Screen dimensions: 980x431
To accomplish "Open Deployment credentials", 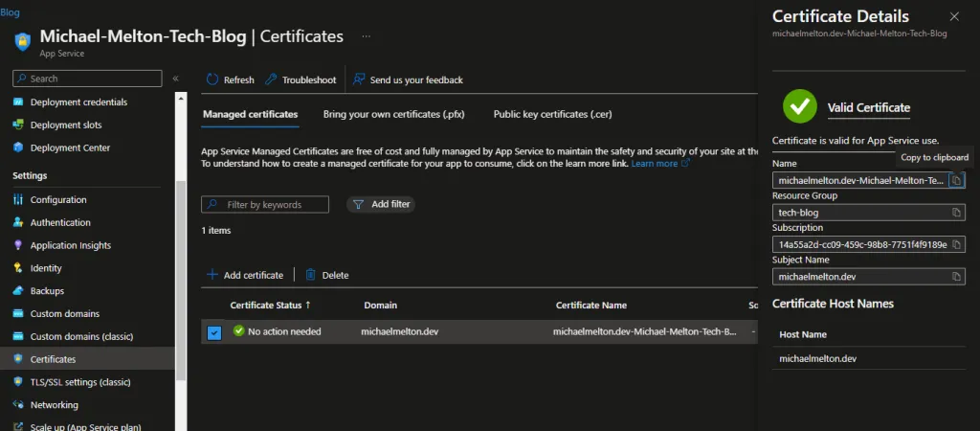I will point(78,102).
